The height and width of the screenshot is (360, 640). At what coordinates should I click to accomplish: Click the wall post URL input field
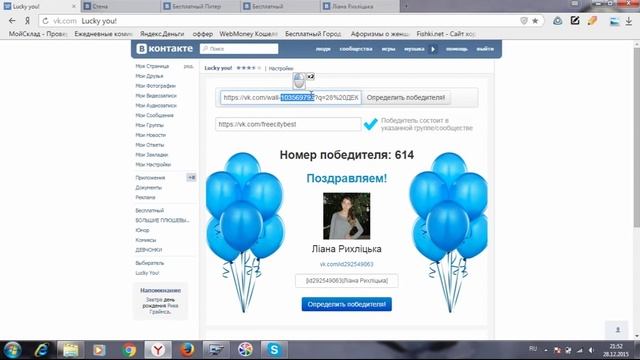coord(291,98)
